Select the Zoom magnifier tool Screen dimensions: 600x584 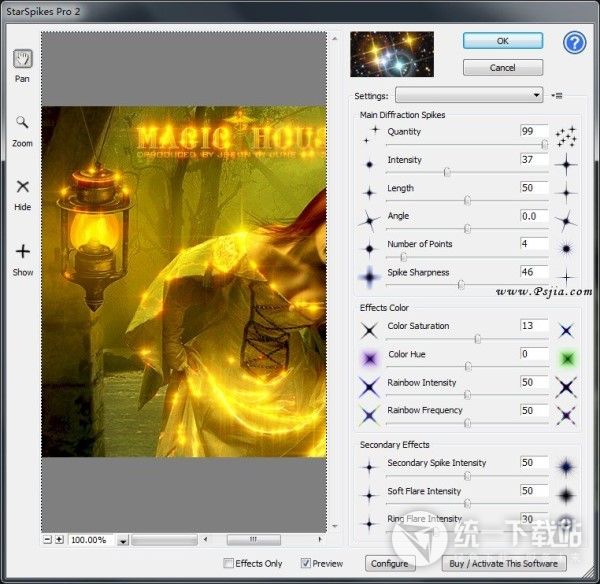click(x=22, y=122)
